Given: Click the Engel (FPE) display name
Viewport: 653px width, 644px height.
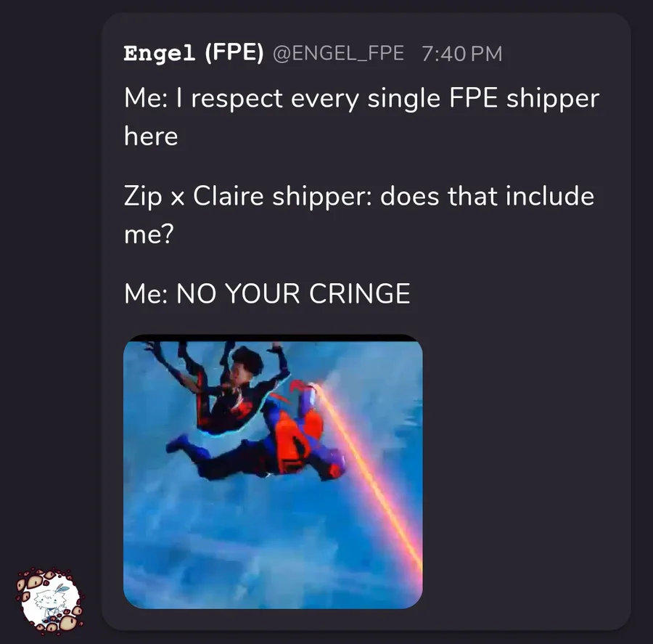Looking at the screenshot, I should tap(194, 53).
